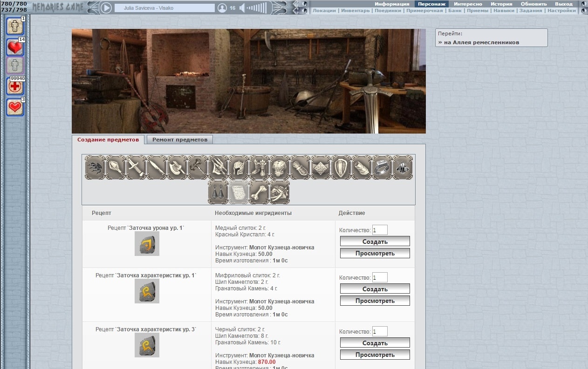Image resolution: width=588 pixels, height=369 pixels.
Task: Choose the shield category icon
Action: pyautogui.click(x=341, y=168)
